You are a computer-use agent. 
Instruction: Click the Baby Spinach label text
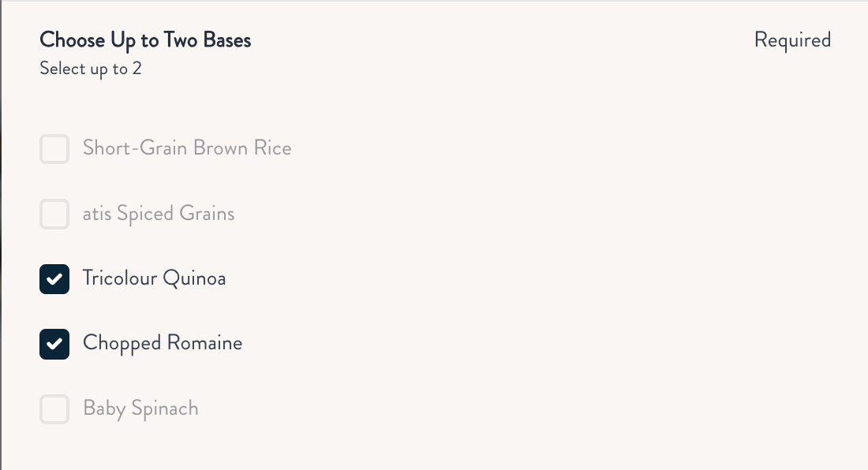(140, 408)
